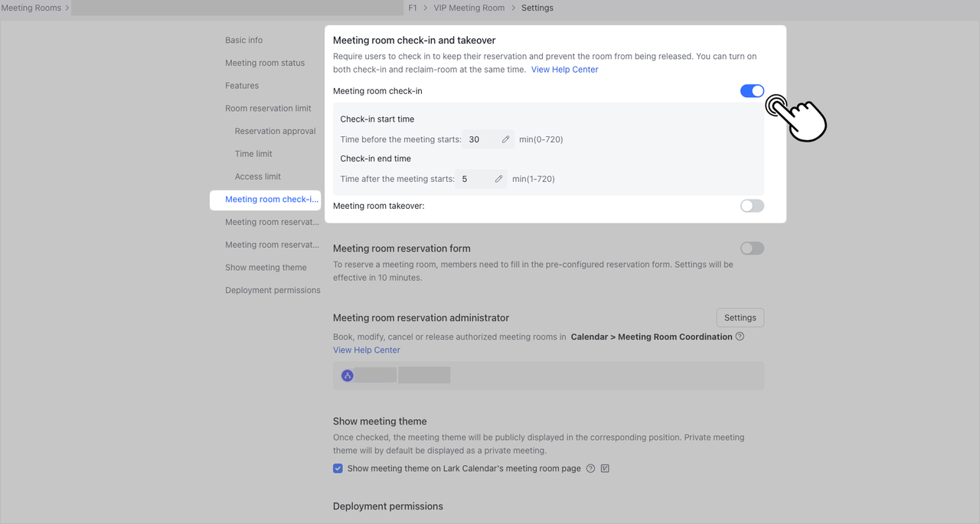
Task: Turn on Meeting room reservation form toggle
Action: pos(752,249)
